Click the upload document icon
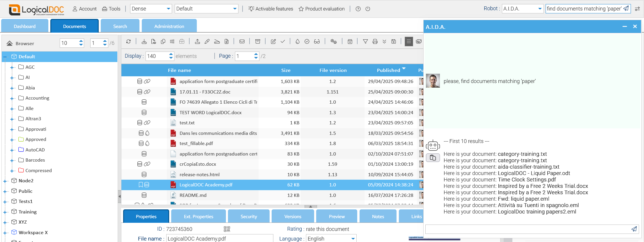Screen dimensions: 644x242 197,42
